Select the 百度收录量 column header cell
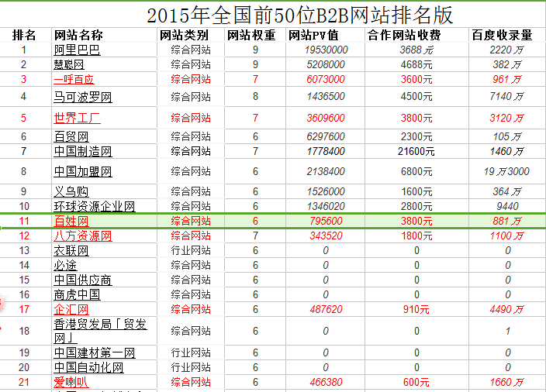 502,35
